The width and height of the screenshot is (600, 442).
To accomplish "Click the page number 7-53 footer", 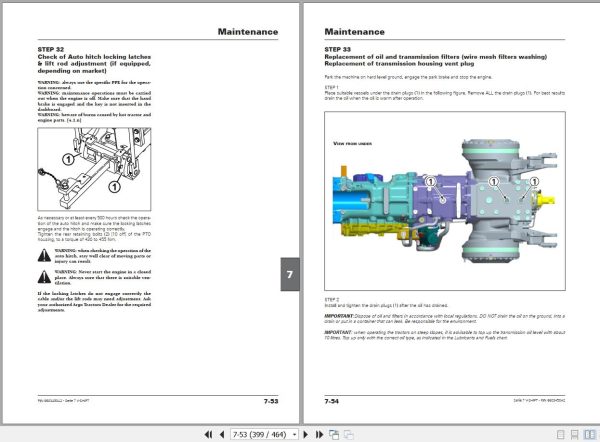I will 271,401.
